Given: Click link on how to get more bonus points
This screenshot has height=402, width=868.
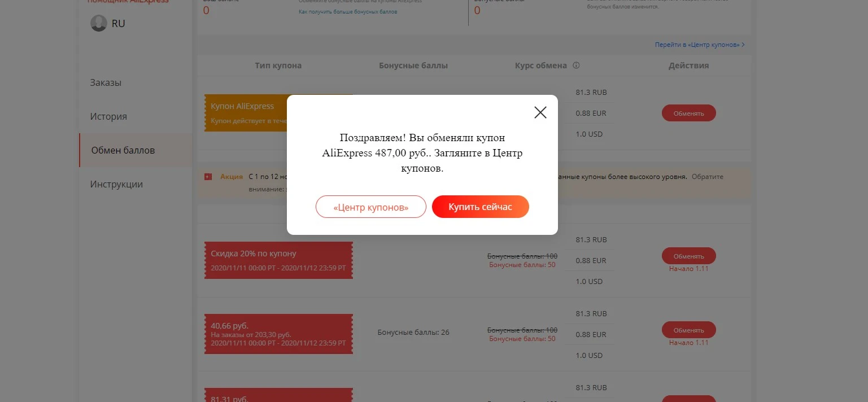Looking at the screenshot, I should pyautogui.click(x=348, y=12).
